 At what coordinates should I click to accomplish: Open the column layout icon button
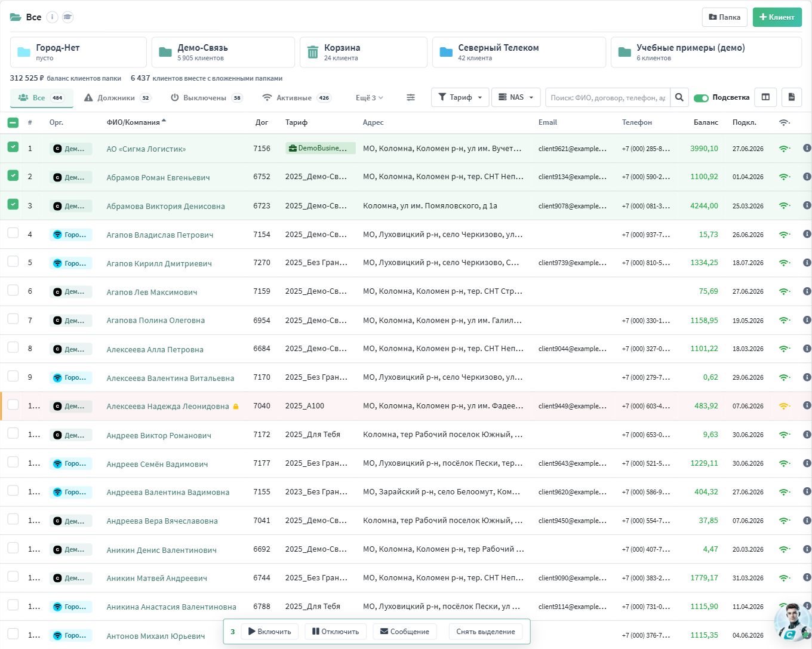click(x=765, y=97)
